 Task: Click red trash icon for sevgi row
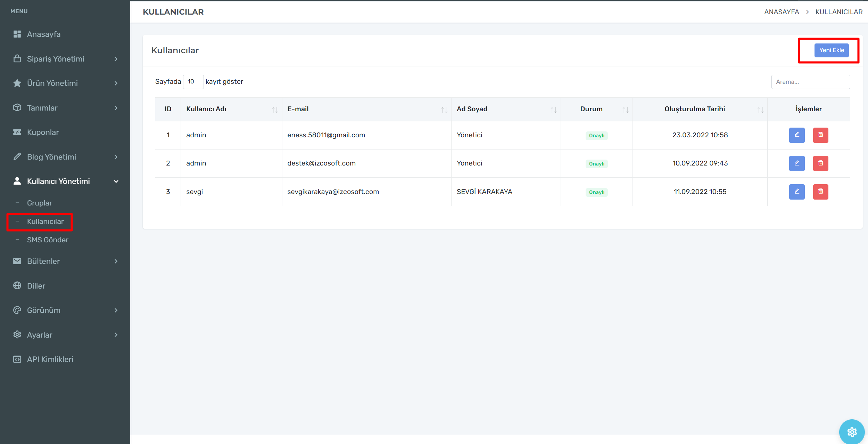[x=820, y=192]
